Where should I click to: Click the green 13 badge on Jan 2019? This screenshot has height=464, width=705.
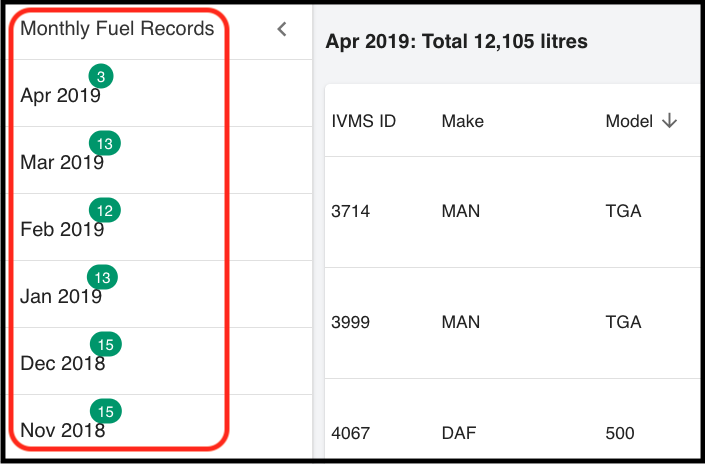pyautogui.click(x=104, y=278)
